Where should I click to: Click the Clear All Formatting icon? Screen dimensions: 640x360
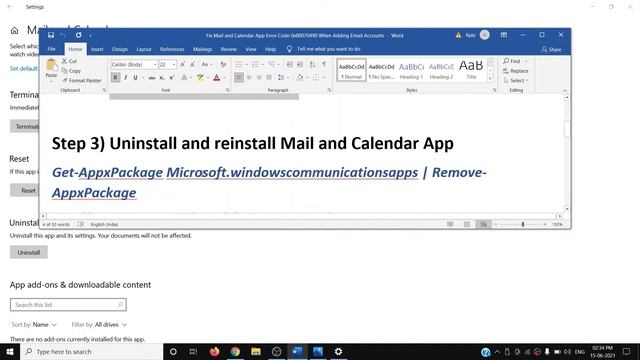(x=223, y=64)
